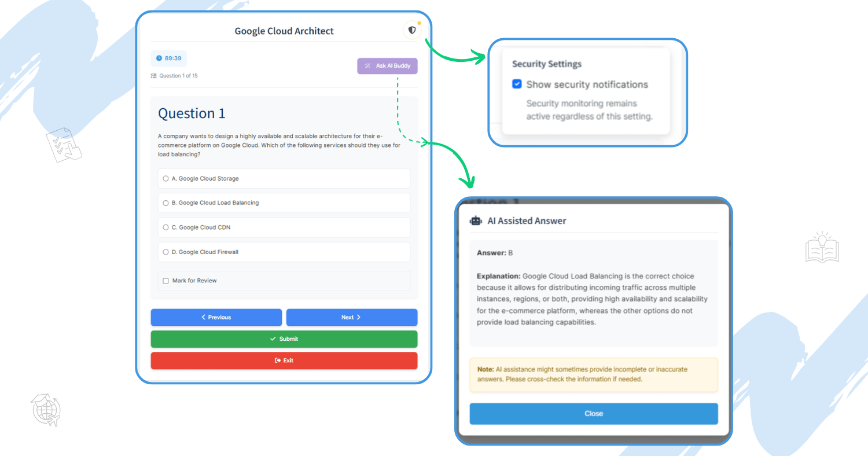Click the magic wand icon on Ask AI Buddy
This screenshot has height=456, width=868.
368,66
